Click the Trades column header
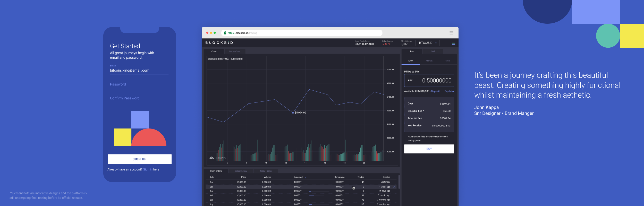 pos(361,177)
